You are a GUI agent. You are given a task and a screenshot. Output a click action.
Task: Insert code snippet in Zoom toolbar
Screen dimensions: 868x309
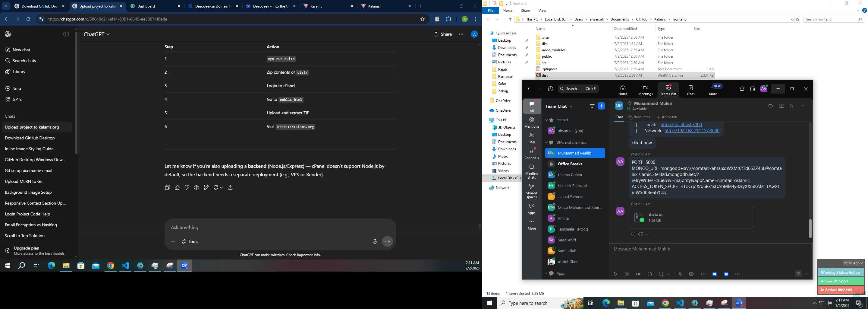pos(703,274)
